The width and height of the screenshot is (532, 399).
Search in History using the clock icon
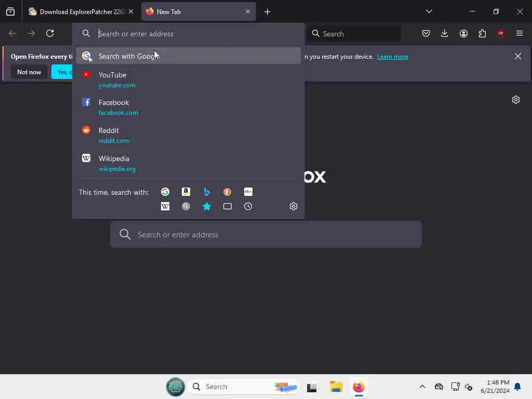pyautogui.click(x=248, y=206)
